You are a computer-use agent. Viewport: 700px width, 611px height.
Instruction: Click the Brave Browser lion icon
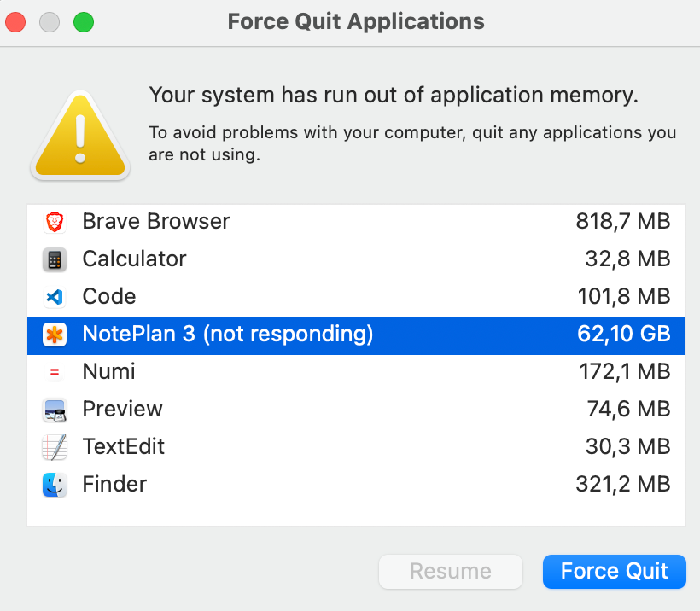point(55,222)
